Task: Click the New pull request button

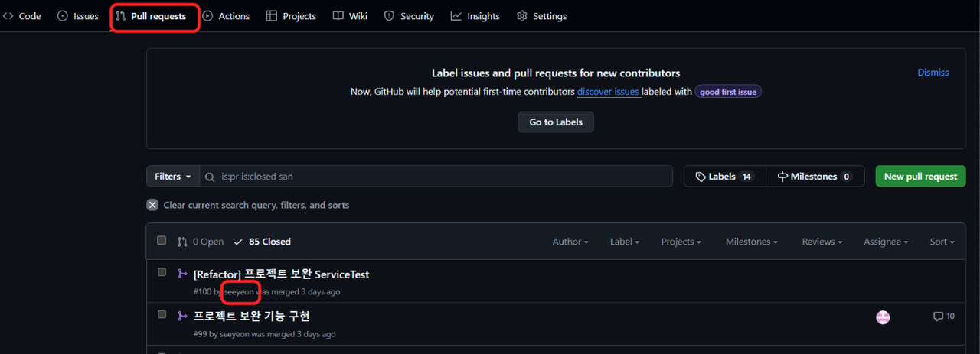Action: tap(920, 177)
